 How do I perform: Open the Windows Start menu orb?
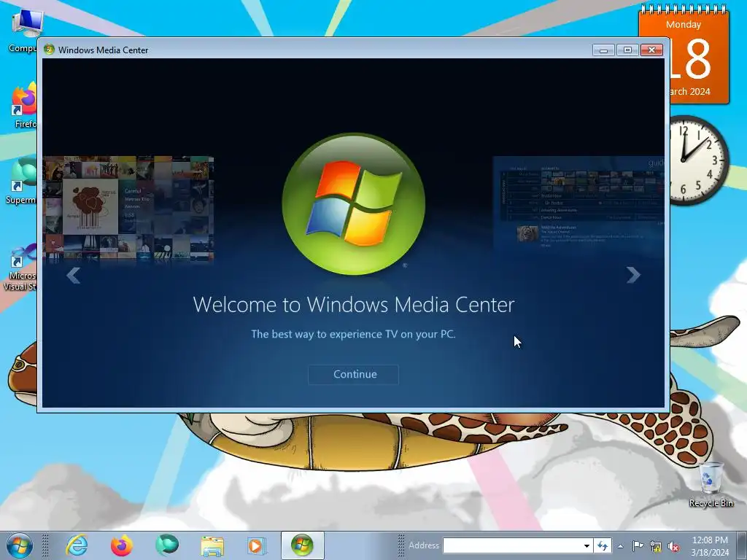point(19,545)
